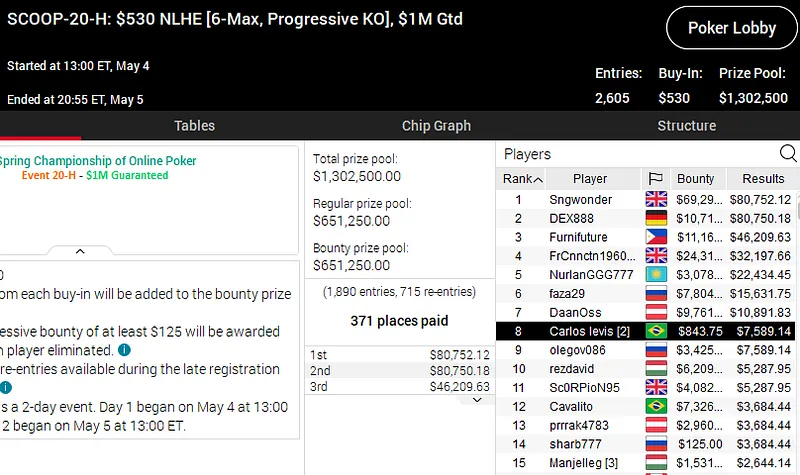This screenshot has width=800, height=475.
Task: Sort players by Results column
Action: coord(763,179)
